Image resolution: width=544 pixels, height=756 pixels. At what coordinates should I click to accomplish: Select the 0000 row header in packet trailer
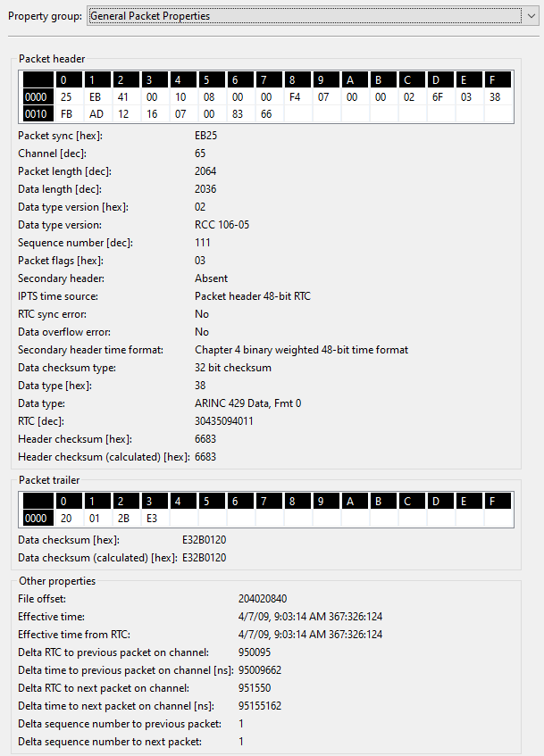[36, 518]
